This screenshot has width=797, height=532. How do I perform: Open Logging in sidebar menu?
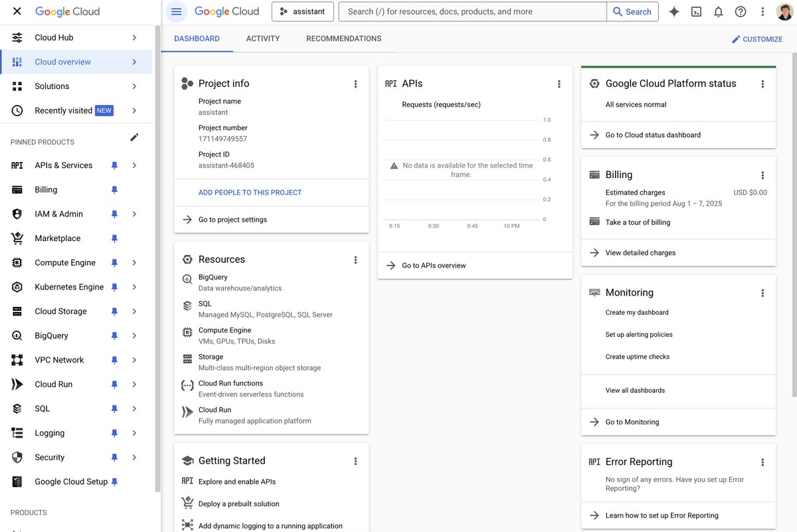coord(76,433)
